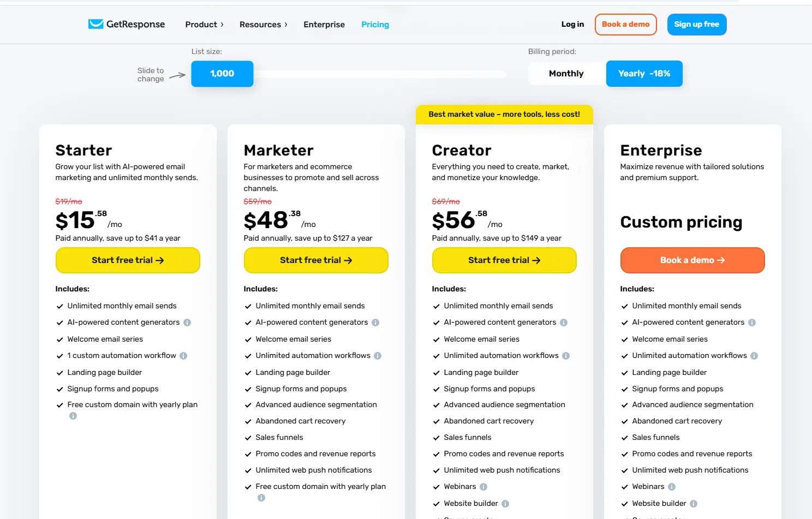Image resolution: width=812 pixels, height=519 pixels.
Task: Click info icon next to 1 custom automation workflow
Action: point(184,355)
